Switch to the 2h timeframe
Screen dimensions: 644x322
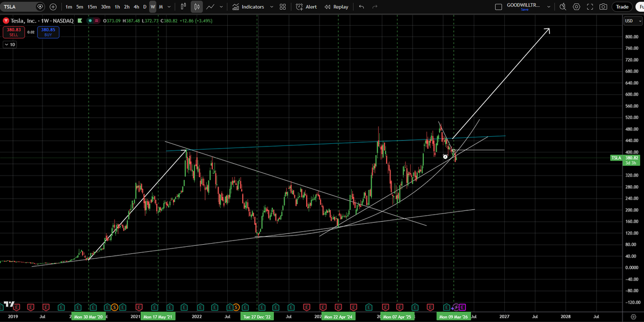click(x=127, y=6)
